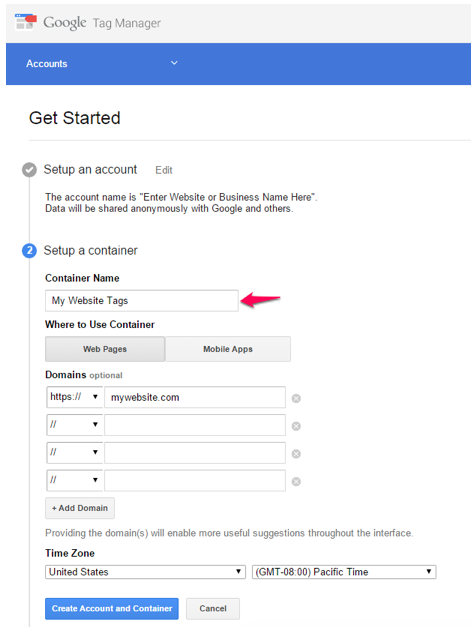474x627 pixels.
Task: Click the Google Tag Manager logo icon
Action: 26,22
